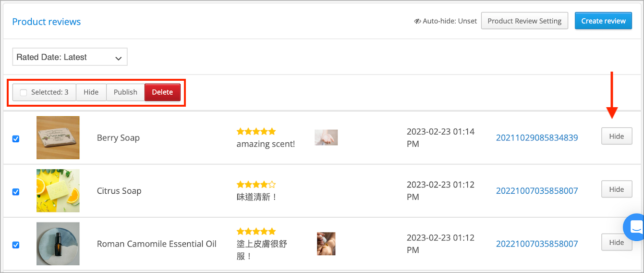Open Roman Camomile Essential Oil thumbnail
Image resolution: width=644 pixels, height=273 pixels.
(58, 244)
